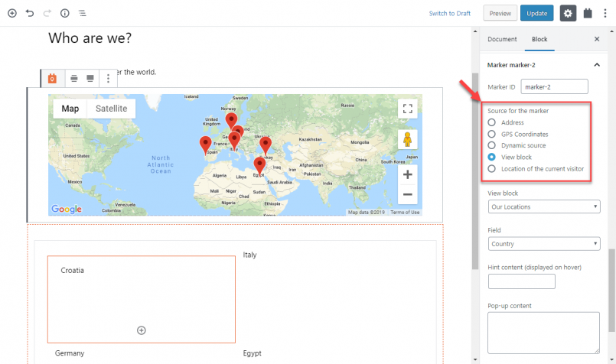Switch map to Map view
616x364 pixels.
(70, 109)
